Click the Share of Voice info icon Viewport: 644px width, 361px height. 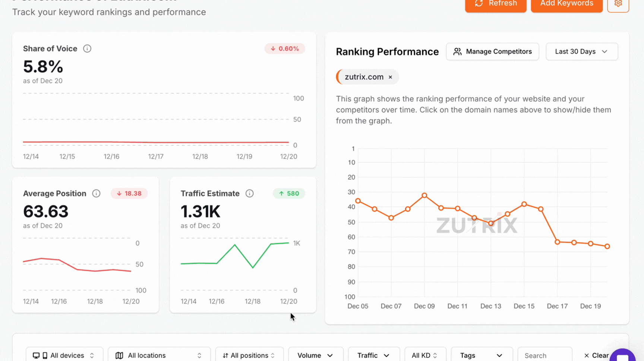[87, 48]
